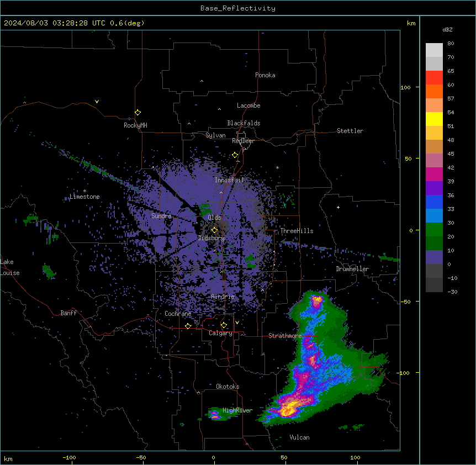Click the yellow marker below Cochrane
The width and height of the screenshot is (476, 465).
tap(188, 326)
